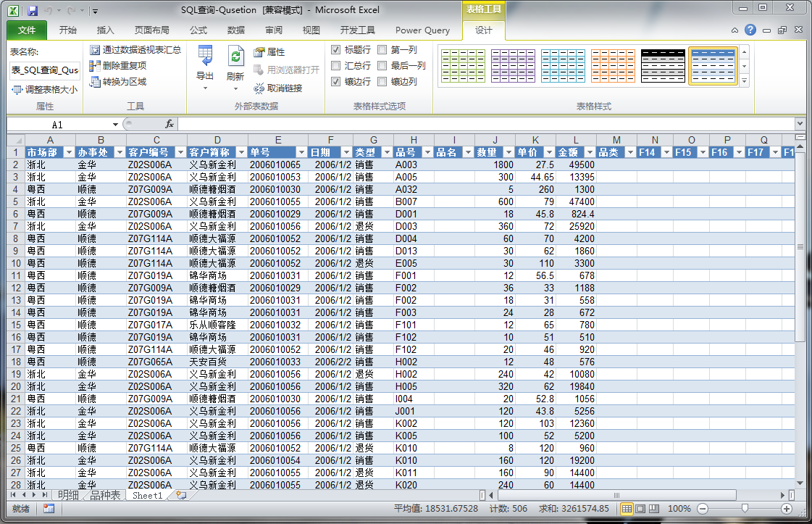The width and height of the screenshot is (812, 524).
Task: Apply the green table style swatch
Action: (463, 66)
